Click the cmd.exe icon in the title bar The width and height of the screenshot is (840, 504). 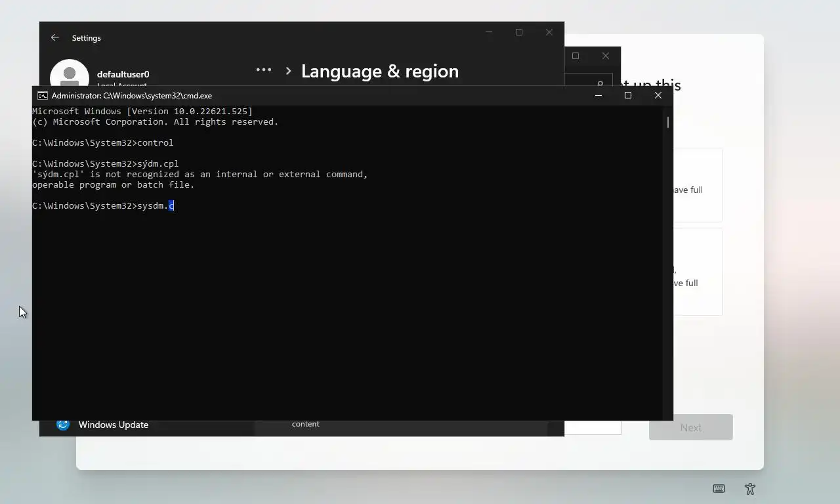(43, 96)
